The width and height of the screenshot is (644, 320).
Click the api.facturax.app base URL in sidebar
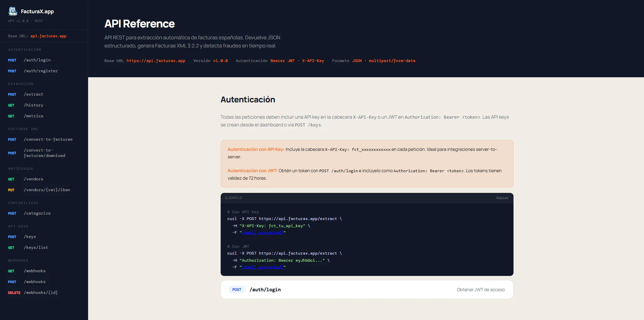(x=48, y=36)
